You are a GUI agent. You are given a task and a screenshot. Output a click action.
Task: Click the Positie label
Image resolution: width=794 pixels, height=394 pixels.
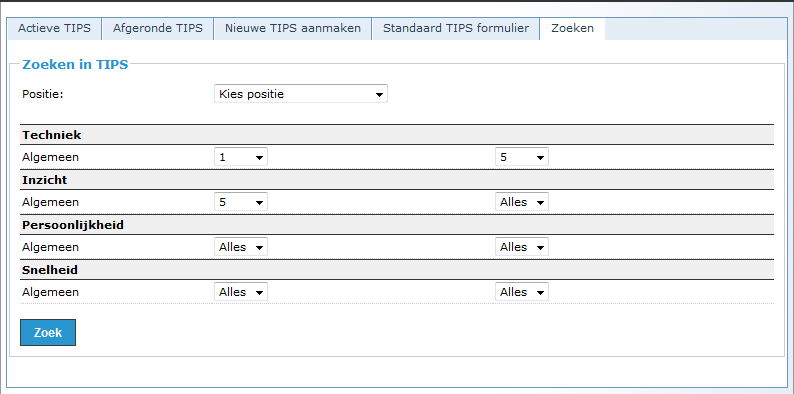pyautogui.click(x=43, y=94)
